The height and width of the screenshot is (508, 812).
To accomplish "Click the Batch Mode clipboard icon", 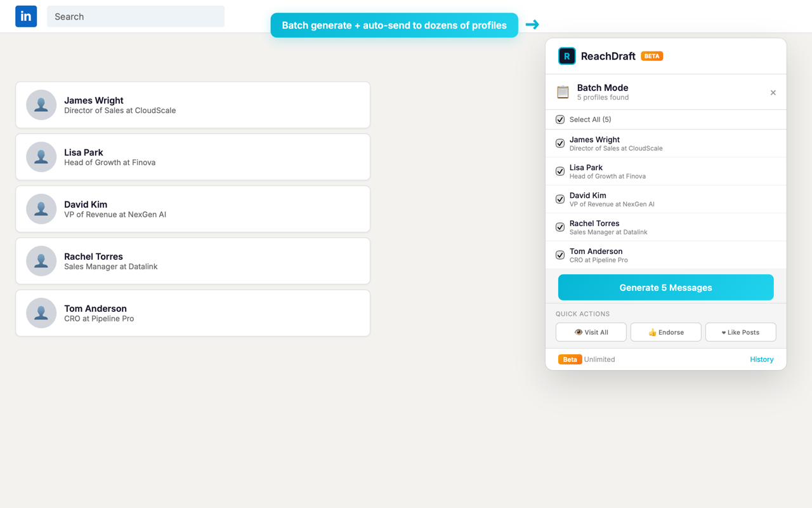I will (563, 92).
